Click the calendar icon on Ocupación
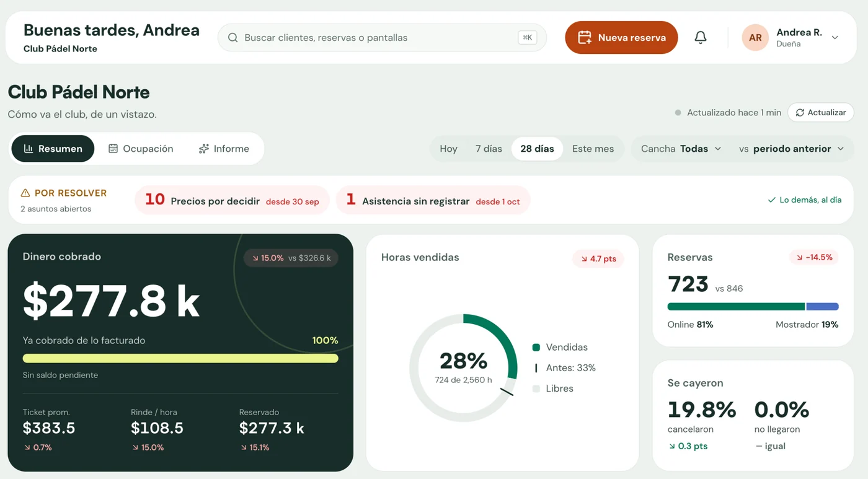This screenshot has width=868, height=479. coord(113,149)
